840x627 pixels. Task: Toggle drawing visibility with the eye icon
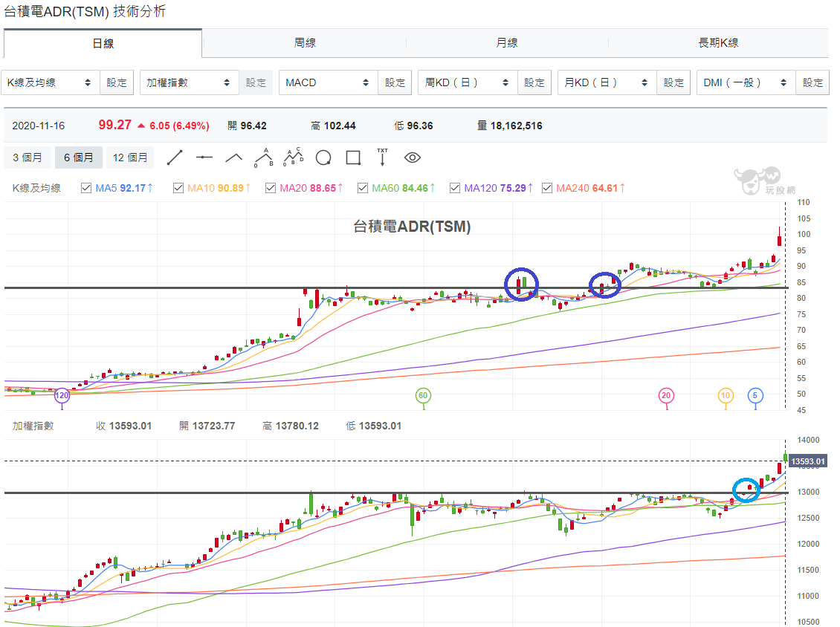tap(413, 157)
